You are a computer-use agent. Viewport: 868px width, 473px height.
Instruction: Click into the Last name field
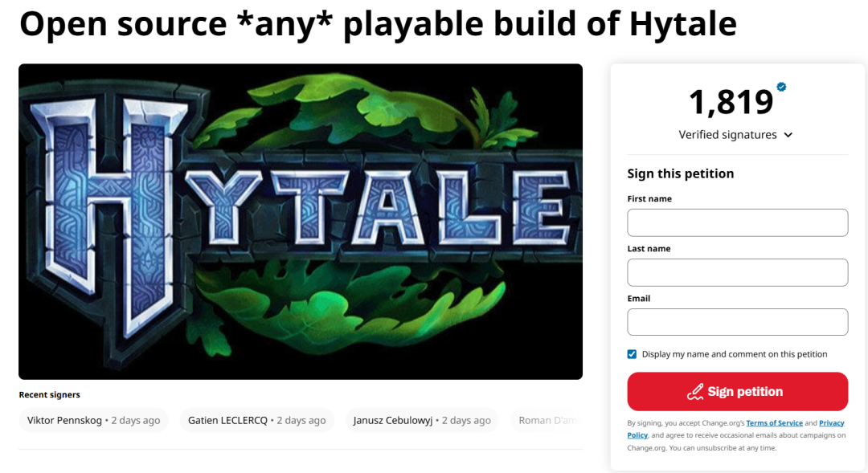point(737,272)
